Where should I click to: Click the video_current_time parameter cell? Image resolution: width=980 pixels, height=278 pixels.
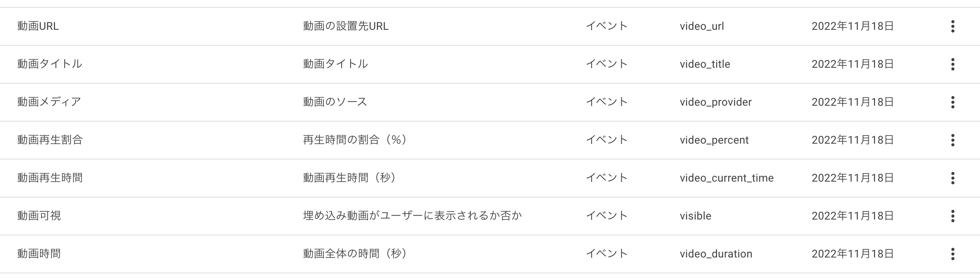pos(727,178)
